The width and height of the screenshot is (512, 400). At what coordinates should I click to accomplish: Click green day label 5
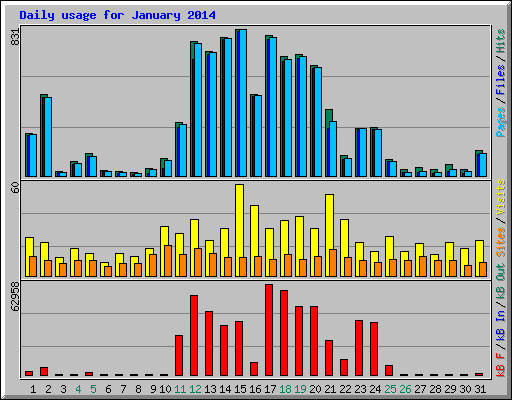pos(93,389)
